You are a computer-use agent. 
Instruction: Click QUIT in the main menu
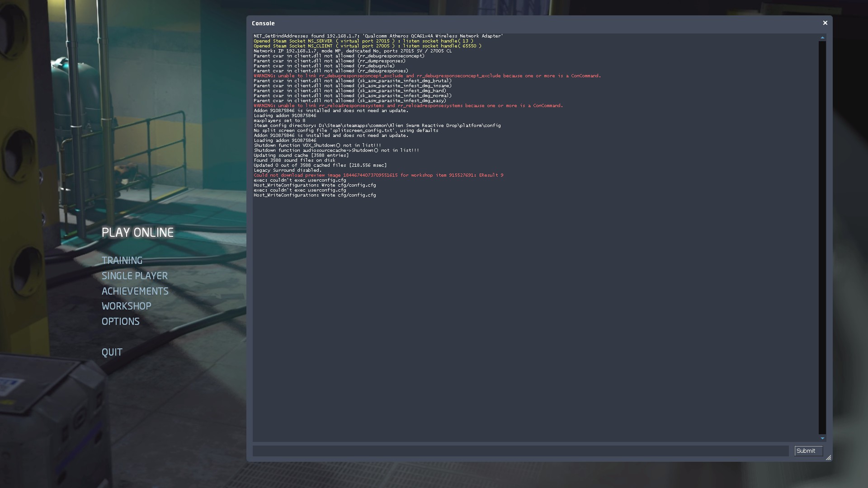point(112,352)
